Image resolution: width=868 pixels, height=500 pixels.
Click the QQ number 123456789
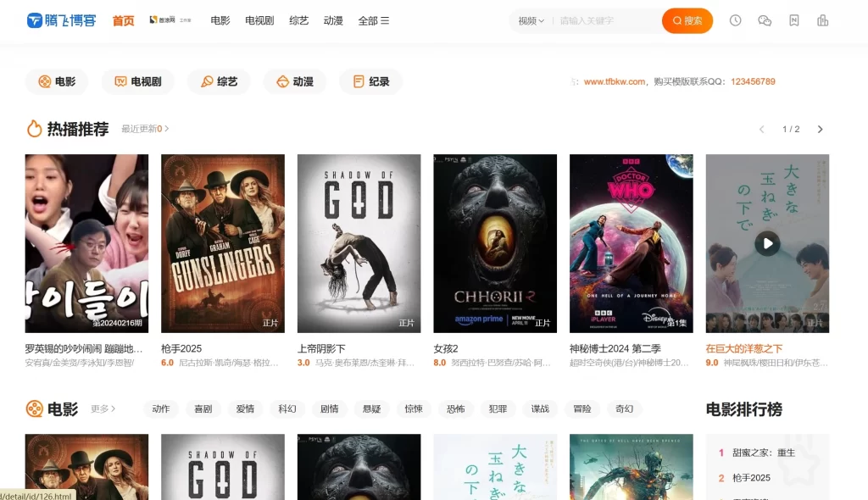point(753,81)
